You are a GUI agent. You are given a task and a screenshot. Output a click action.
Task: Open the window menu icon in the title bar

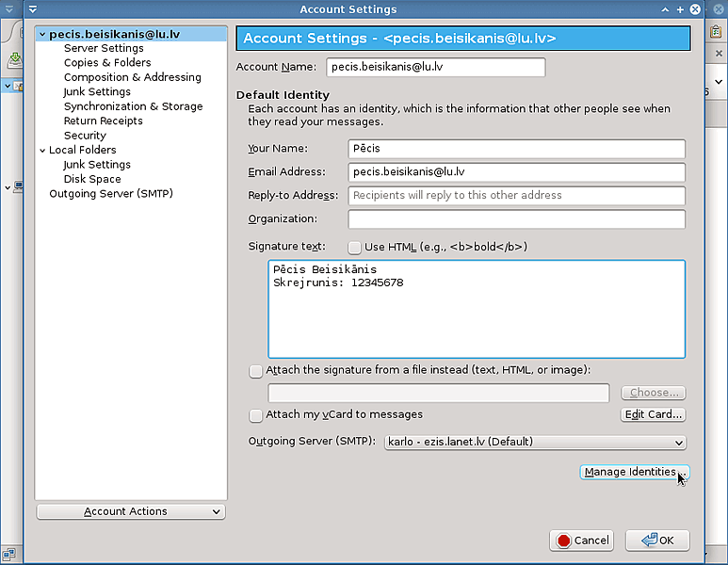(x=33, y=9)
